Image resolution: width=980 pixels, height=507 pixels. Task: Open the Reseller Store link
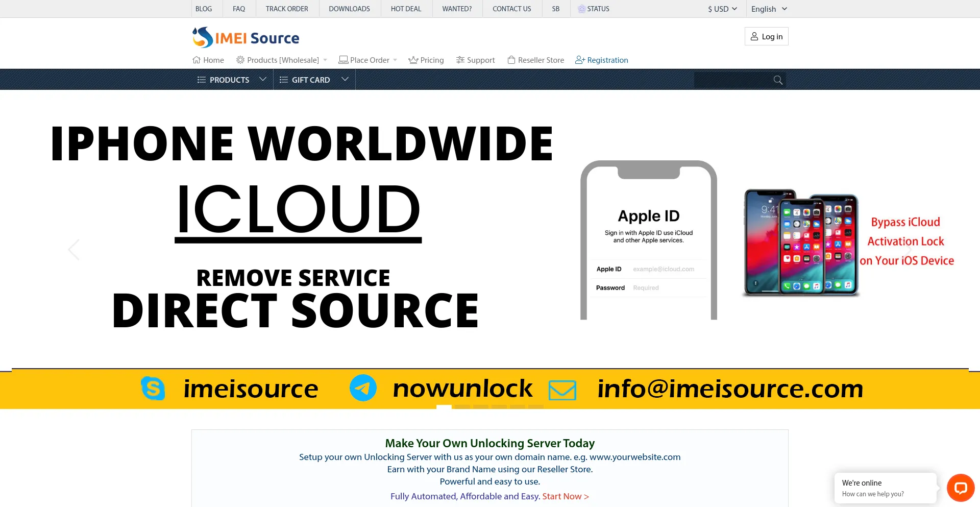coord(536,60)
